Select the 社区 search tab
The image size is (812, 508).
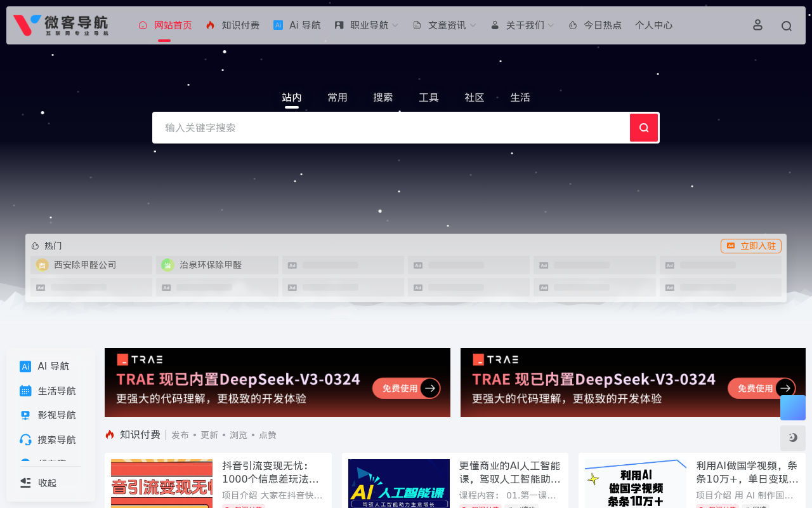475,97
